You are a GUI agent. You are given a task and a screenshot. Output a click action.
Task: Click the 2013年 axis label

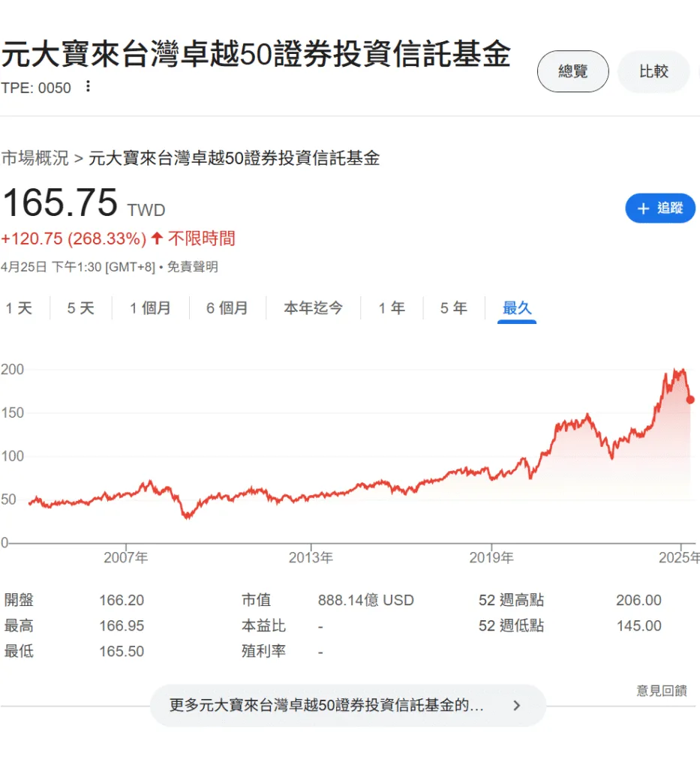(311, 557)
